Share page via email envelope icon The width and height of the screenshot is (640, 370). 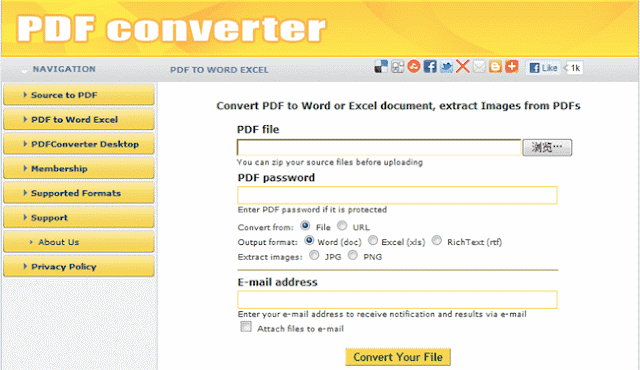(479, 66)
